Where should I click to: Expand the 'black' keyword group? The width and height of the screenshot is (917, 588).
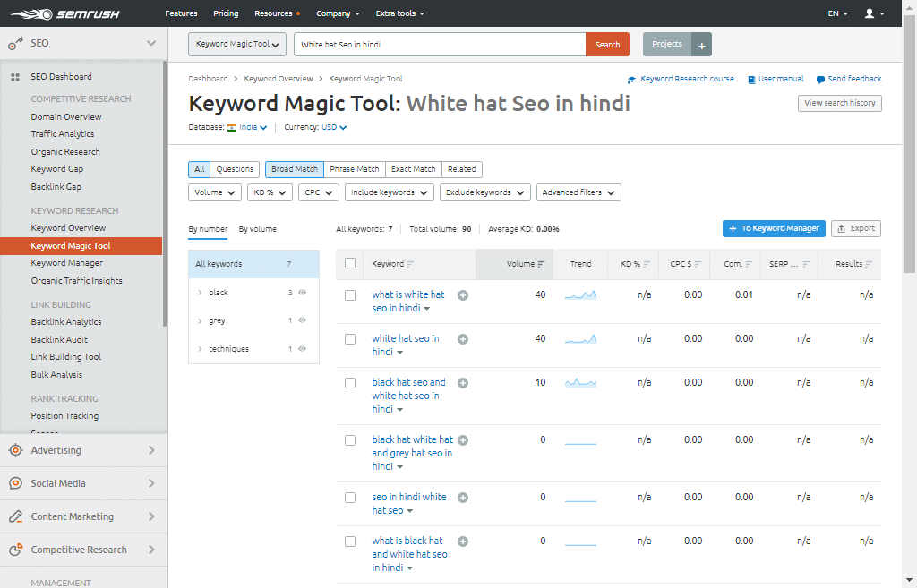coord(200,292)
